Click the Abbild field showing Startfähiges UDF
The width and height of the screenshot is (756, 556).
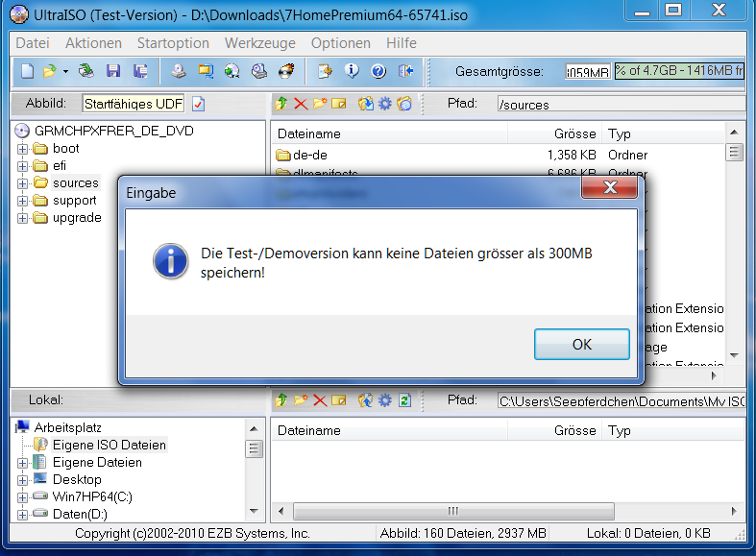(x=134, y=104)
